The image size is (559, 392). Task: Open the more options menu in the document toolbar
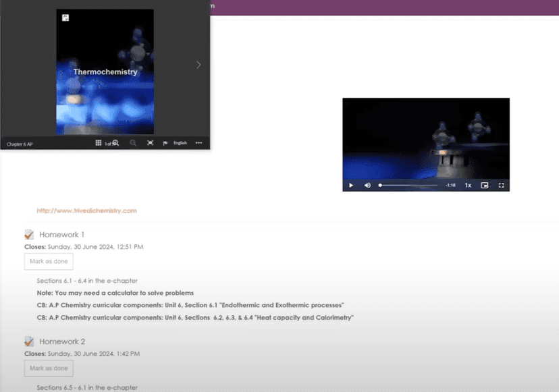(199, 142)
